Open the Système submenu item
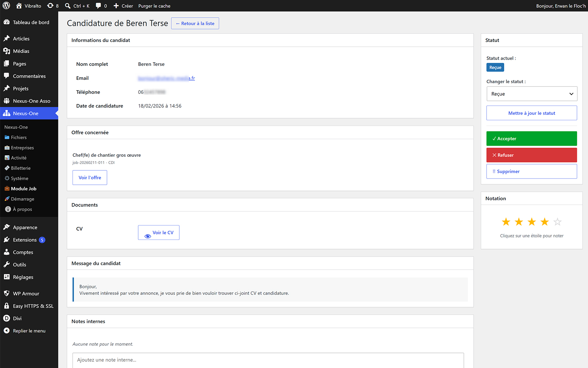This screenshot has width=588, height=368. pyautogui.click(x=19, y=178)
